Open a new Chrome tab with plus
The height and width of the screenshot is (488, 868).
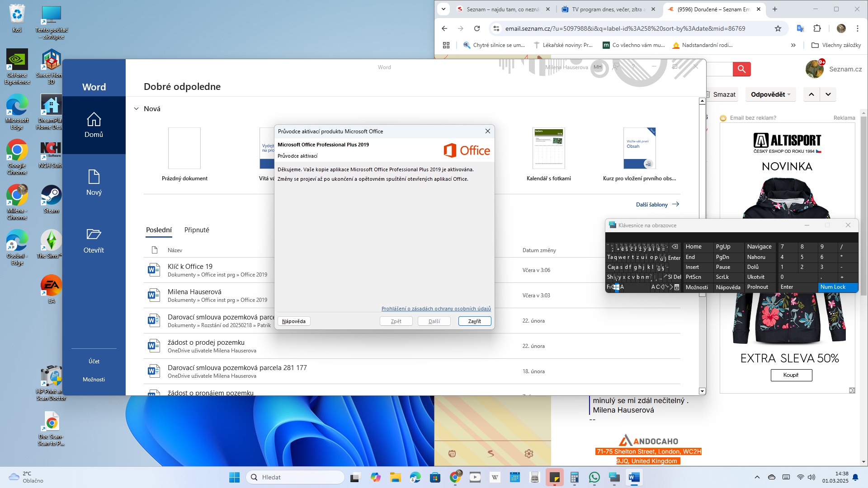775,9
